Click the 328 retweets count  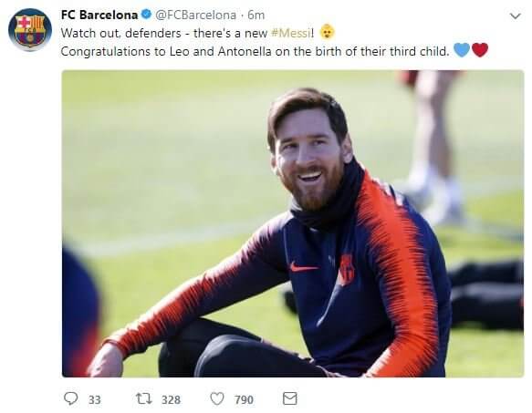[171, 399]
